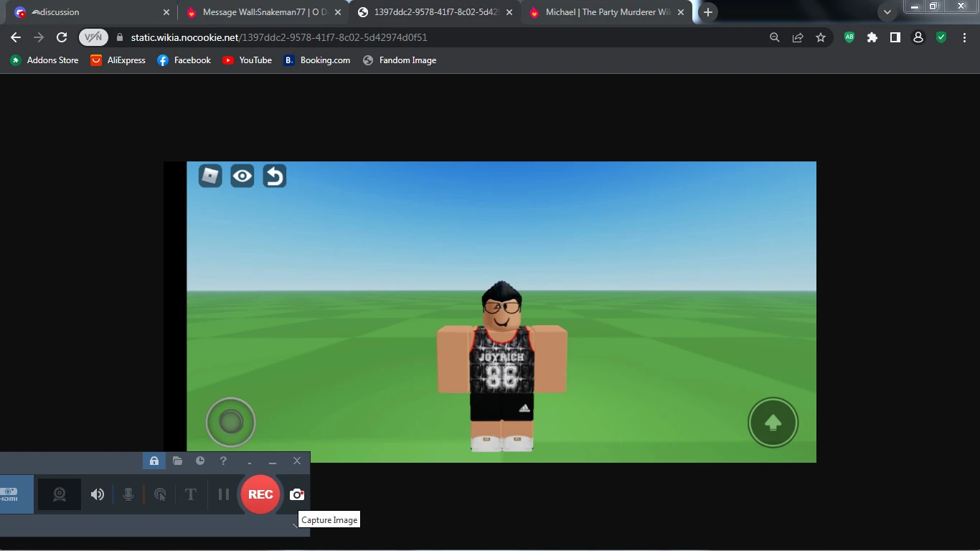Toggle microphone recording in recorder
The image size is (980, 551).
pos(128,494)
